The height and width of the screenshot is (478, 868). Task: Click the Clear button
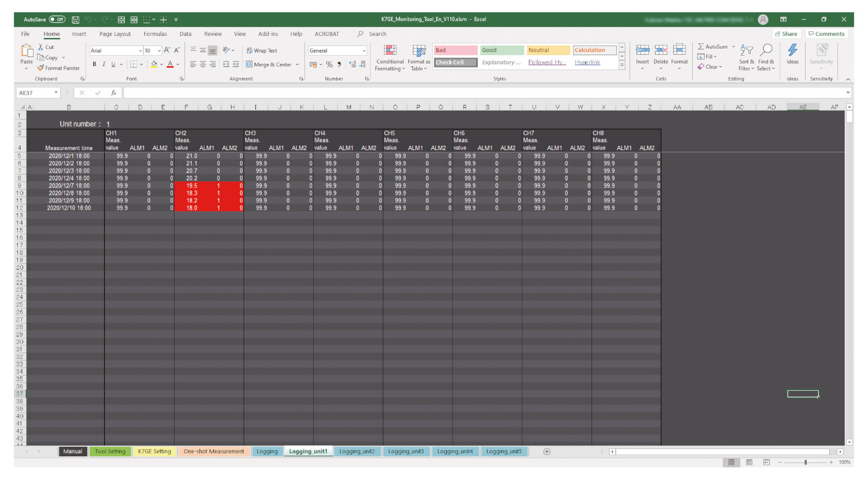coord(710,67)
